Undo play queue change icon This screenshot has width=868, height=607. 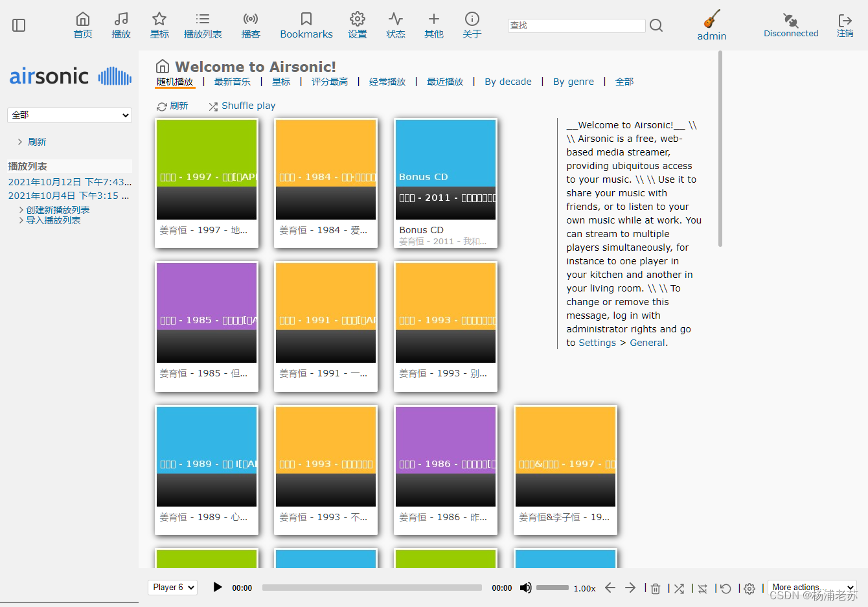click(725, 588)
